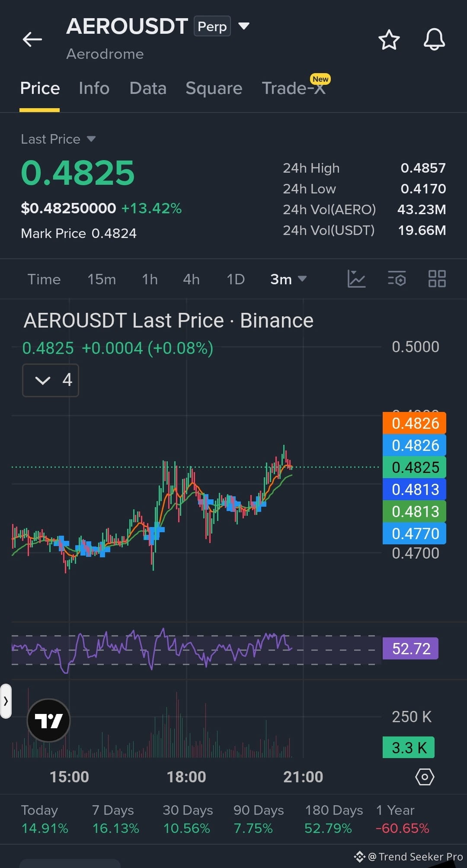Image resolution: width=467 pixels, height=868 pixels.
Task: Tap the 21:00 time axis label
Action: click(303, 777)
